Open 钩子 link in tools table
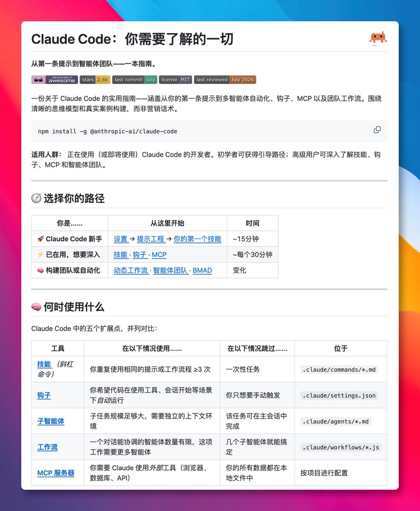 coord(44,396)
